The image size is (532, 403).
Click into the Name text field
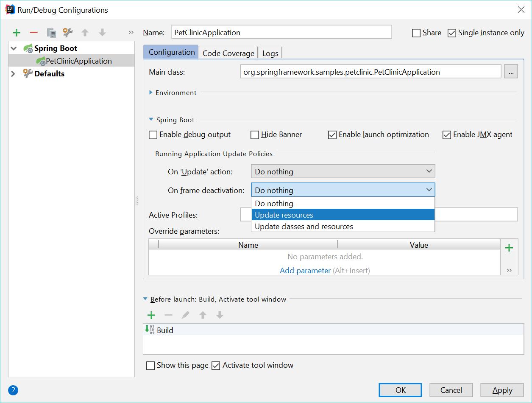[281, 32]
